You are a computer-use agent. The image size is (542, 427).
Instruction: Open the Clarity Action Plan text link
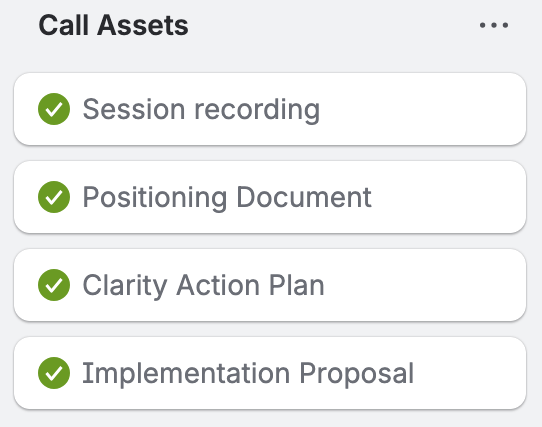203,286
